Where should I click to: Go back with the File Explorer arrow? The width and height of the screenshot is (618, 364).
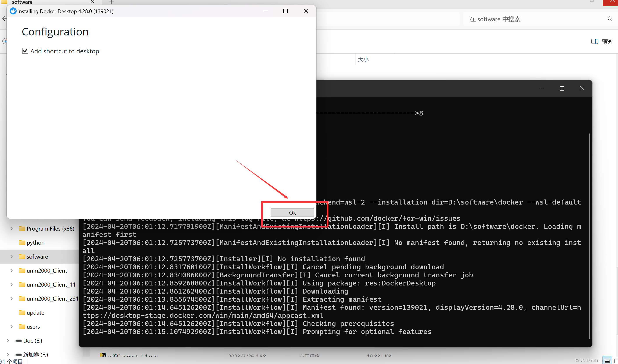pos(4,19)
